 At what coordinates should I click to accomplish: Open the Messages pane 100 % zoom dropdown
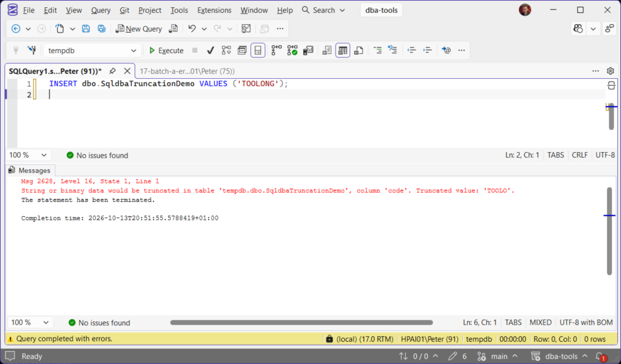(x=30, y=323)
